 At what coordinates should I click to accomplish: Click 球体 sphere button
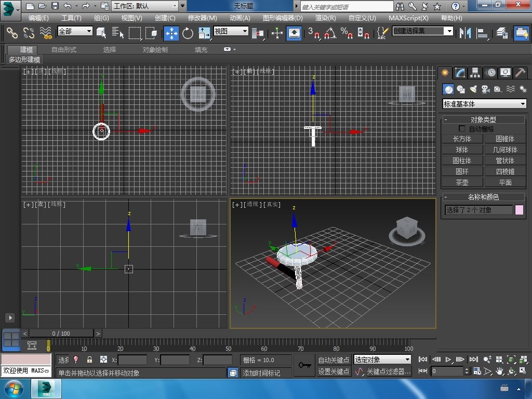click(462, 150)
